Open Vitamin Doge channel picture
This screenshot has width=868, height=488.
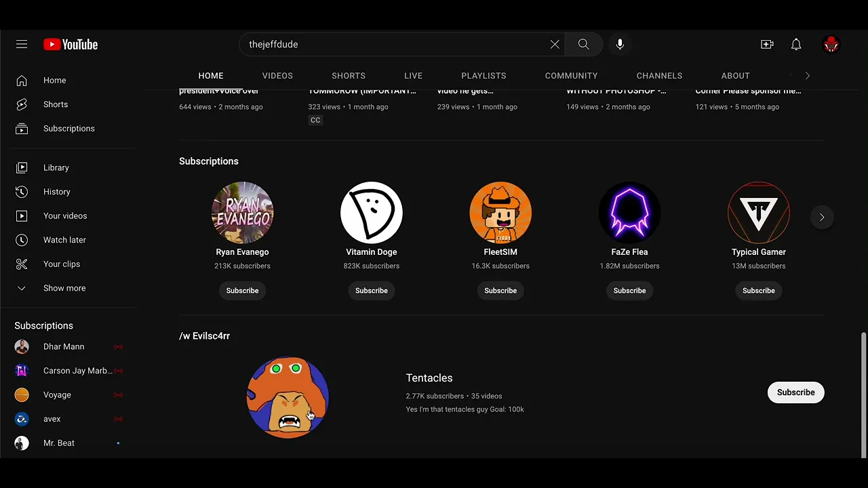pos(372,213)
